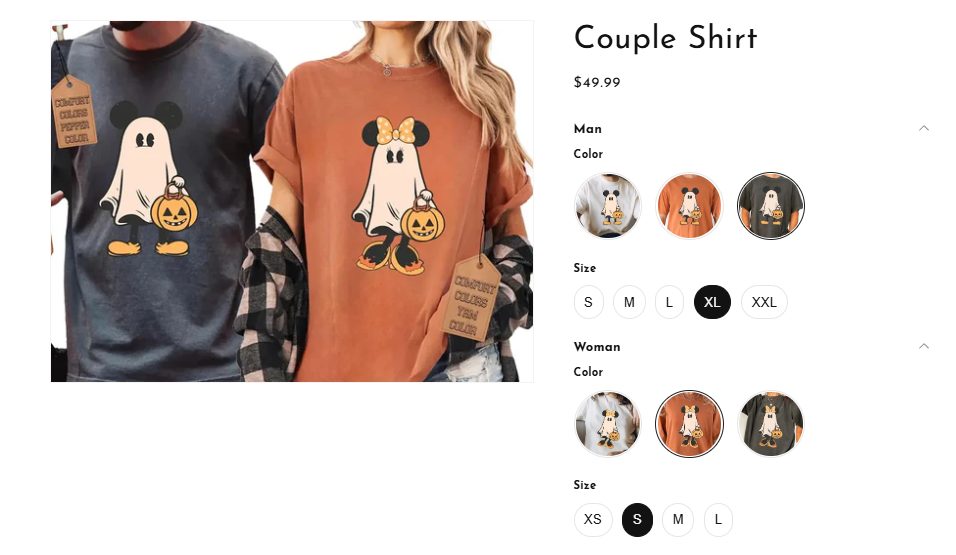Open the couple shirt product photo
This screenshot has width=956, height=555.
pos(292,201)
